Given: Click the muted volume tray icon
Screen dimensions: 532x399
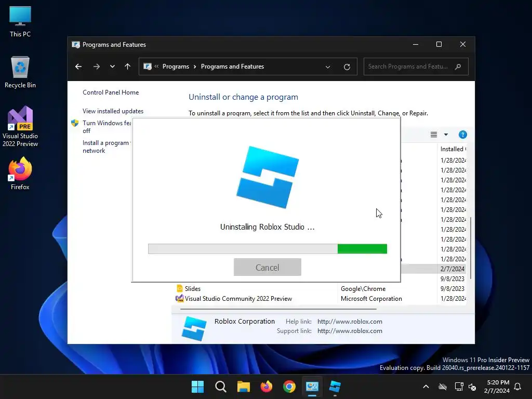Looking at the screenshot, I should pos(472,387).
